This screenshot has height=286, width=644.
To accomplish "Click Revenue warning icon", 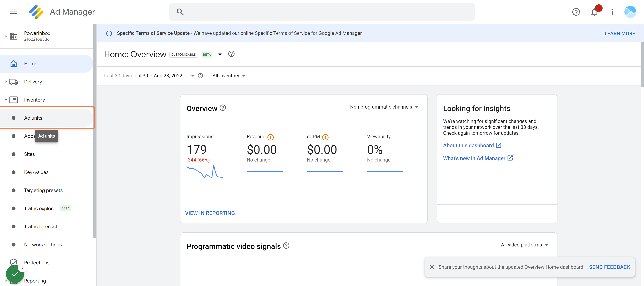I will point(271,137).
